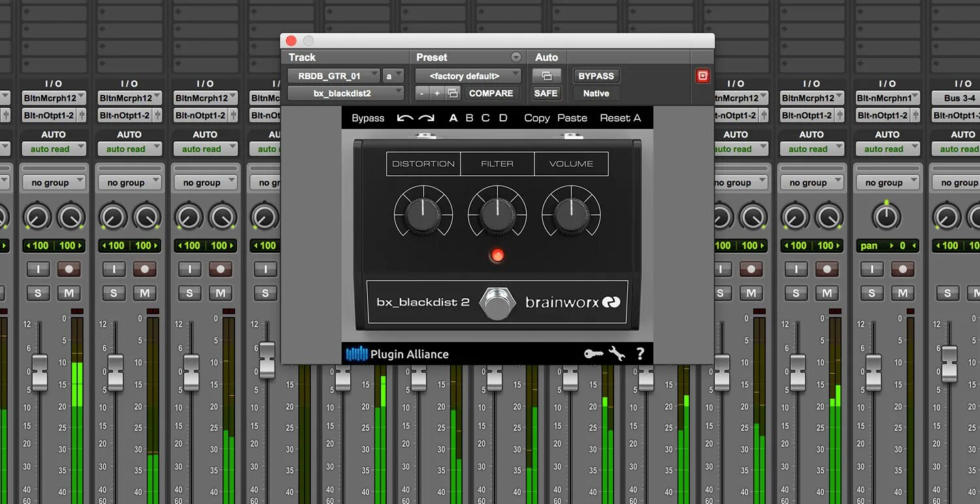This screenshot has height=504, width=980.
Task: Open auto read menu on Bus 3-4 channel
Action: [956, 149]
